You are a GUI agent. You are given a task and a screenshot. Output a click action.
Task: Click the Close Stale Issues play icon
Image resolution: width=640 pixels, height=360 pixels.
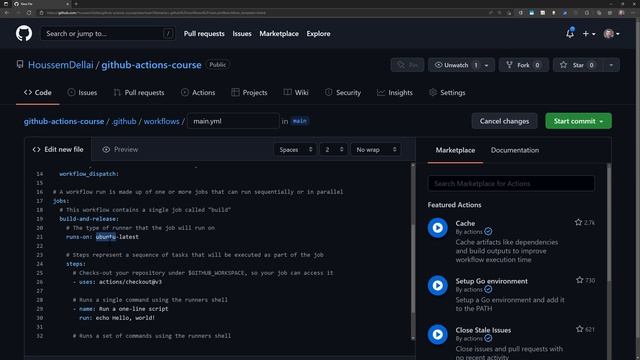tap(438, 334)
